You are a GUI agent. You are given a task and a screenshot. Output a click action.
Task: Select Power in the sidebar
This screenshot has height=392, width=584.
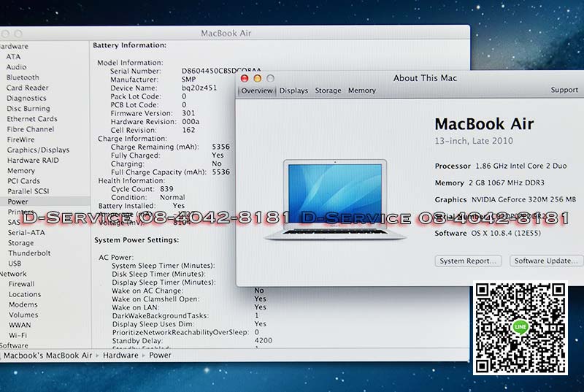18,201
